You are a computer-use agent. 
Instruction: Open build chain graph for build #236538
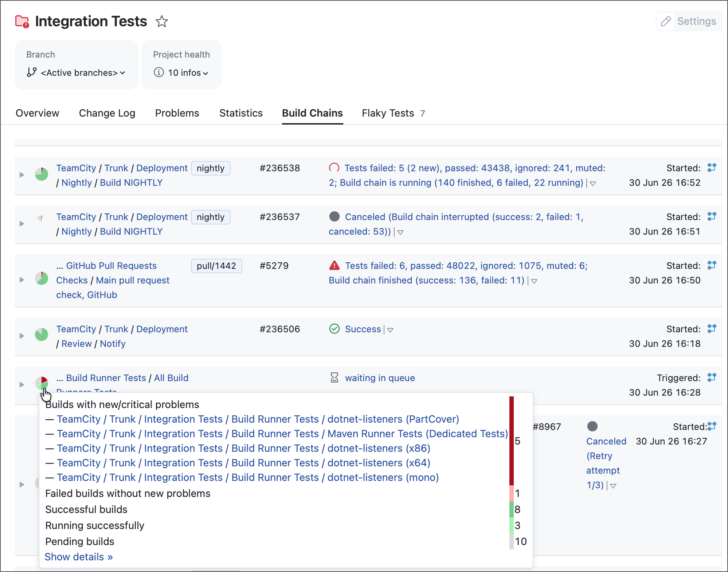pos(712,168)
